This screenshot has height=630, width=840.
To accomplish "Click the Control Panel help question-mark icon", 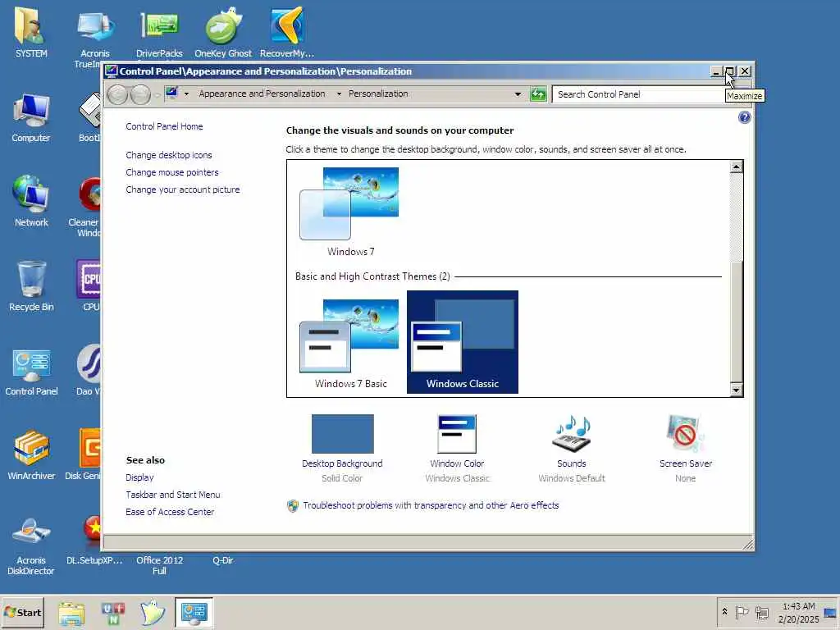I will pos(744,117).
